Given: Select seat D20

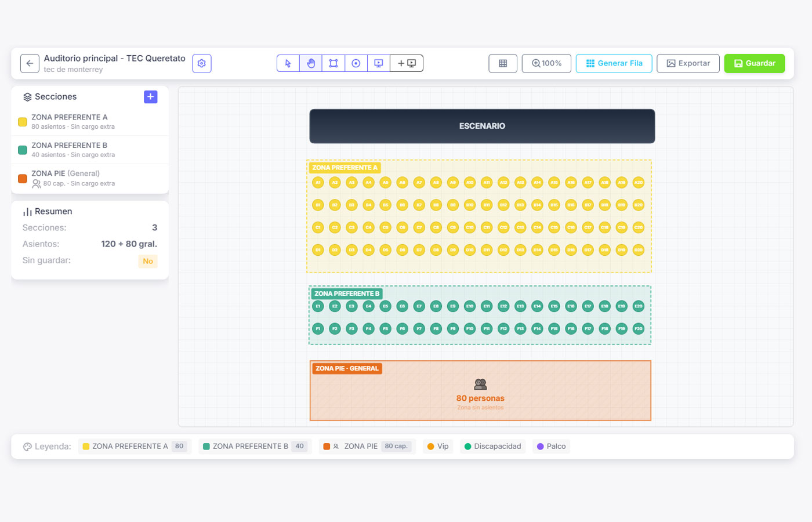Looking at the screenshot, I should [639, 250].
